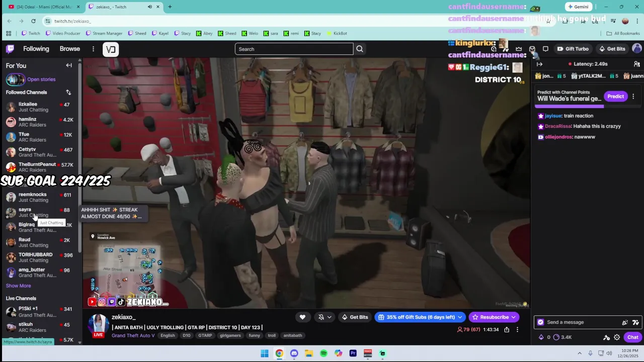Click the Predict button
The width and height of the screenshot is (644, 362).
click(x=615, y=96)
